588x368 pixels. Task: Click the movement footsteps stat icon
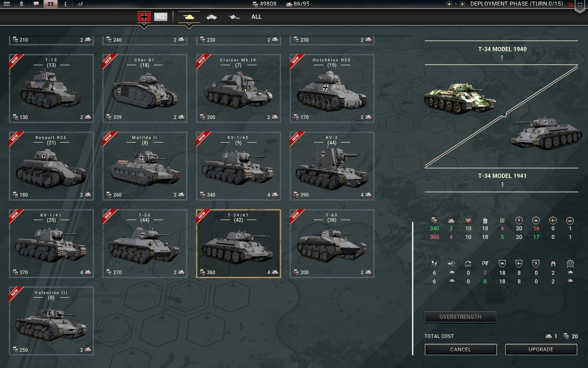(x=434, y=264)
